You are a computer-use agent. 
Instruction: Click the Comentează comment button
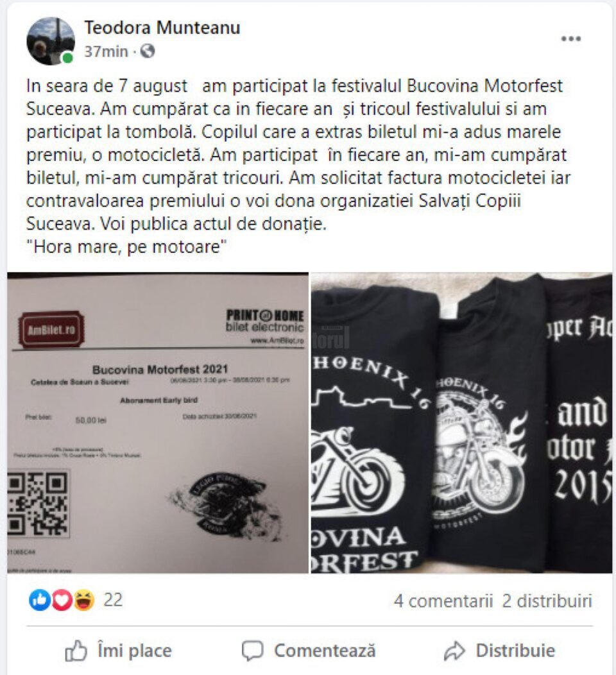pos(309,651)
